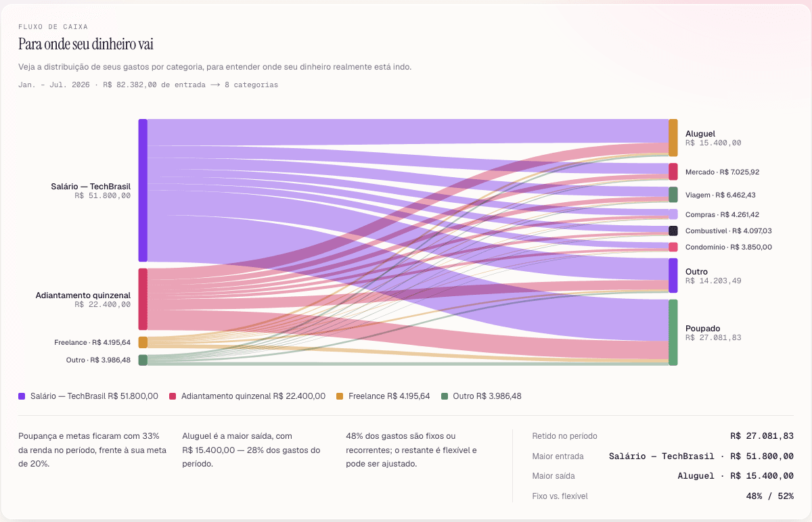Image resolution: width=812 pixels, height=522 pixels.
Task: Click the 'R$ 22.400,00' value under Adiantamento
Action: (103, 305)
